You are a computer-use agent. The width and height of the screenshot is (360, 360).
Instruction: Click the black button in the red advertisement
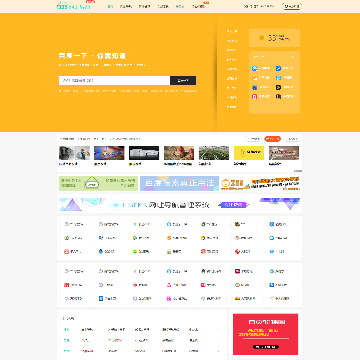coord(266,347)
